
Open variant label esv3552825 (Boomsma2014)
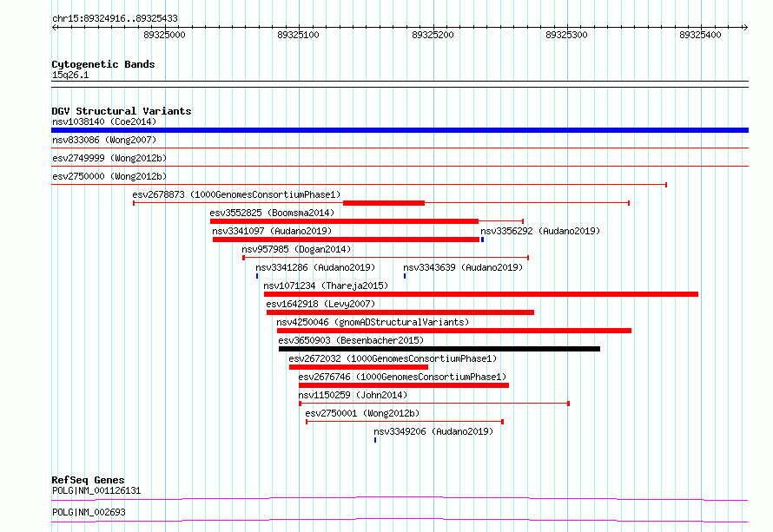tap(272, 213)
